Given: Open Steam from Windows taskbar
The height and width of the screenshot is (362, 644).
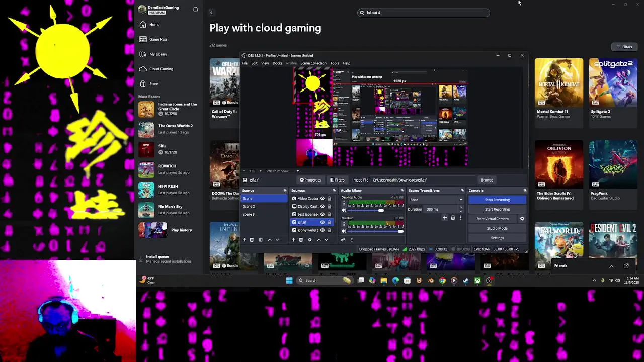Looking at the screenshot, I should click(465, 280).
